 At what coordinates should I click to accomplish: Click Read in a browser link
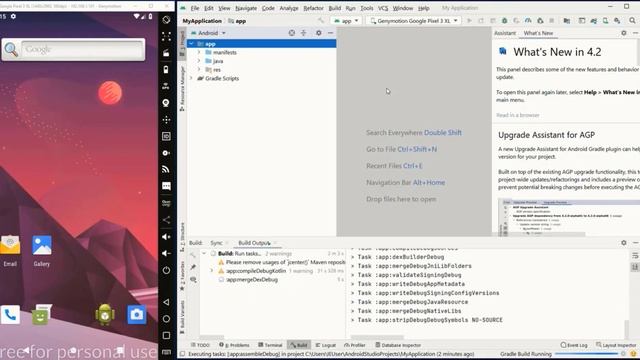tap(518, 115)
